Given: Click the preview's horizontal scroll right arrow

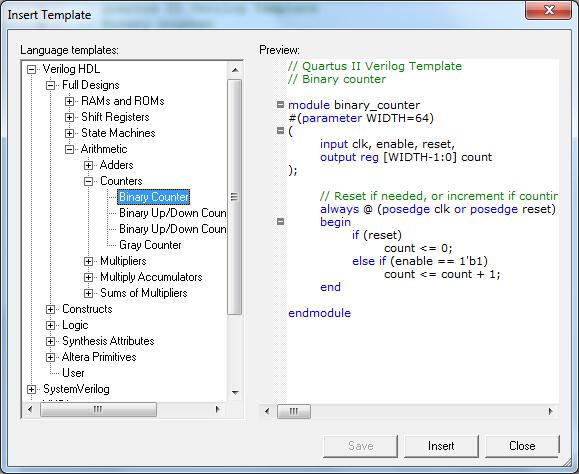Looking at the screenshot, I should 551,411.
